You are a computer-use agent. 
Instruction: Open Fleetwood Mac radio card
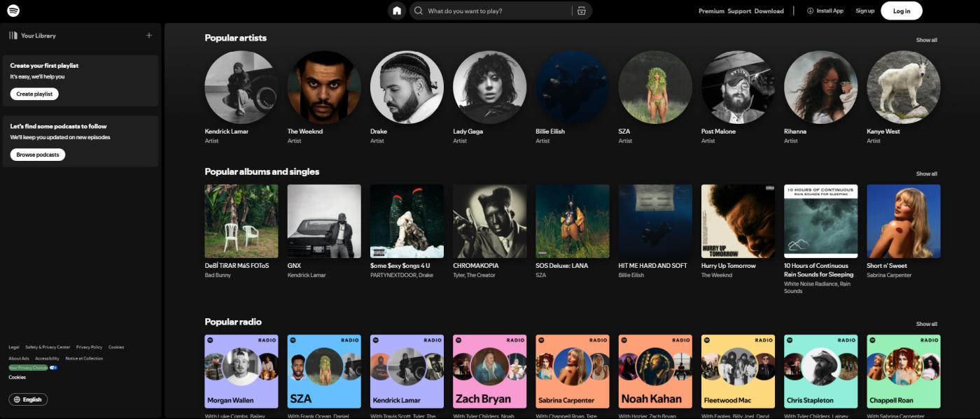coord(738,371)
